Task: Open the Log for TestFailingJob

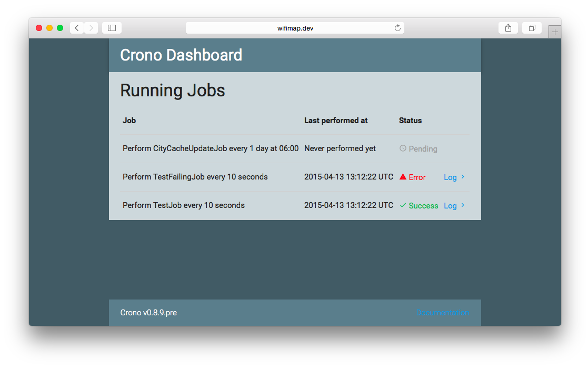Action: point(450,177)
